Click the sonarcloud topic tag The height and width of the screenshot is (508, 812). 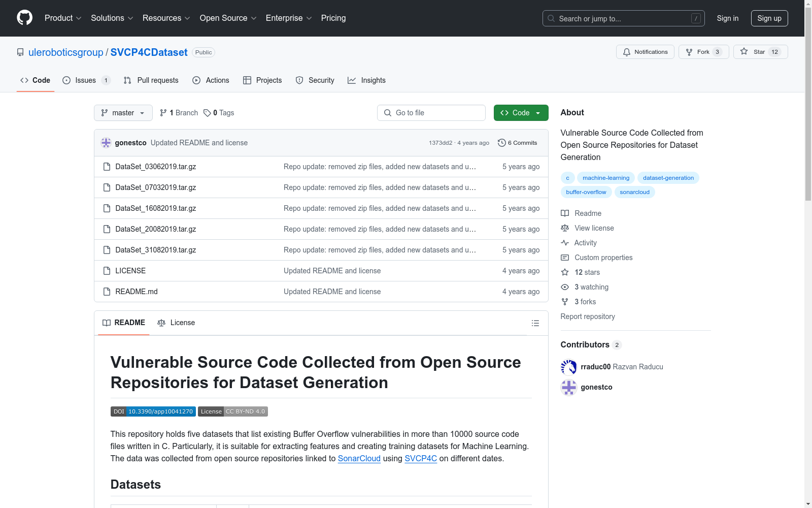point(634,192)
